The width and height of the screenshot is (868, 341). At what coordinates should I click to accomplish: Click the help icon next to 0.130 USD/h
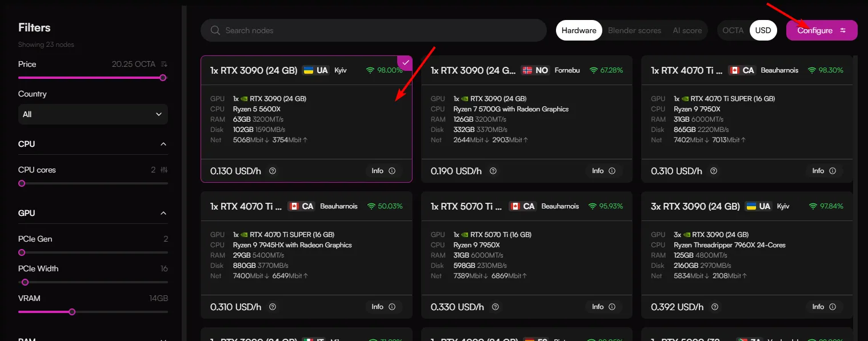click(273, 171)
